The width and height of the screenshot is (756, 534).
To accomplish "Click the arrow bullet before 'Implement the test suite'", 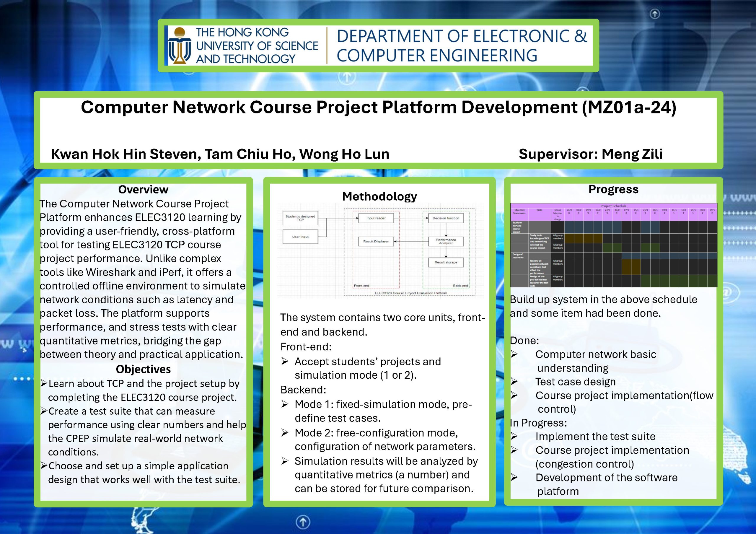I will tap(514, 437).
